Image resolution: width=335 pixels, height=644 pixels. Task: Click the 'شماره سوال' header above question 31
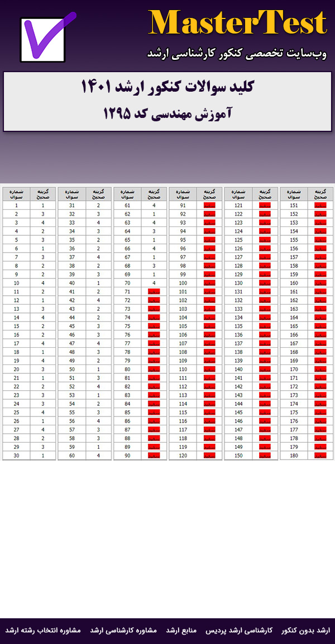click(71, 194)
